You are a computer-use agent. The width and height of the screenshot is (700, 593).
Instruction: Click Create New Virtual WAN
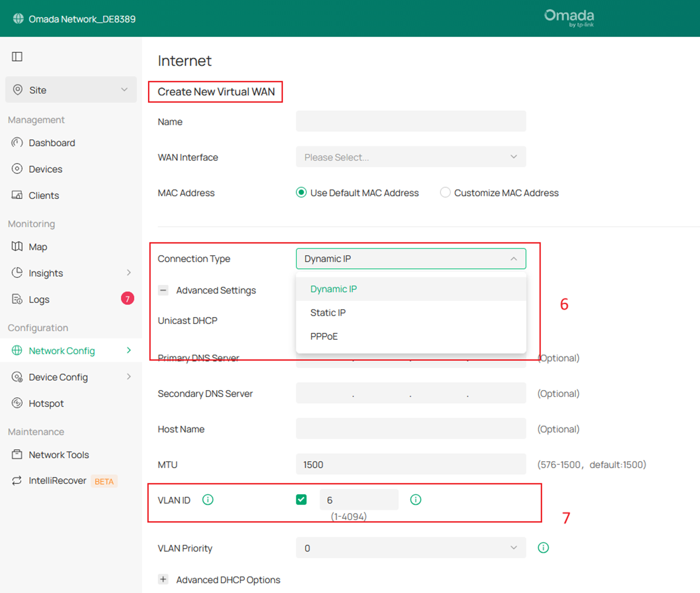click(x=215, y=91)
